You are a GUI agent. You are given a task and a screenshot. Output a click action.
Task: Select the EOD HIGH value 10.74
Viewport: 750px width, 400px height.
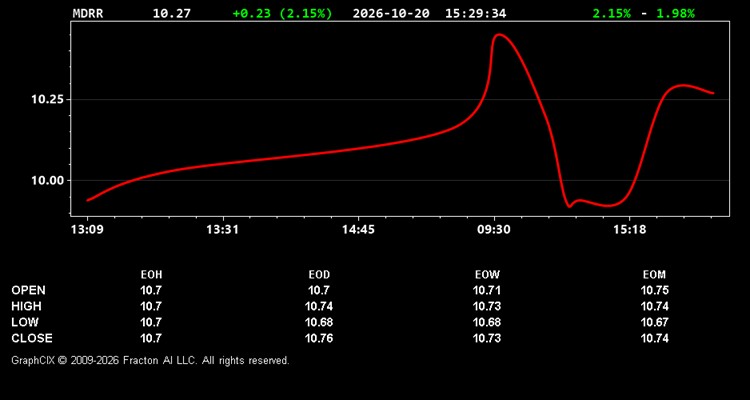[319, 306]
